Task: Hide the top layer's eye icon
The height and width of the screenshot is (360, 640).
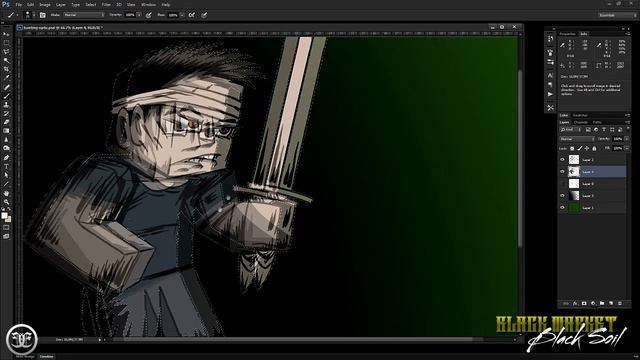Action: (x=562, y=160)
